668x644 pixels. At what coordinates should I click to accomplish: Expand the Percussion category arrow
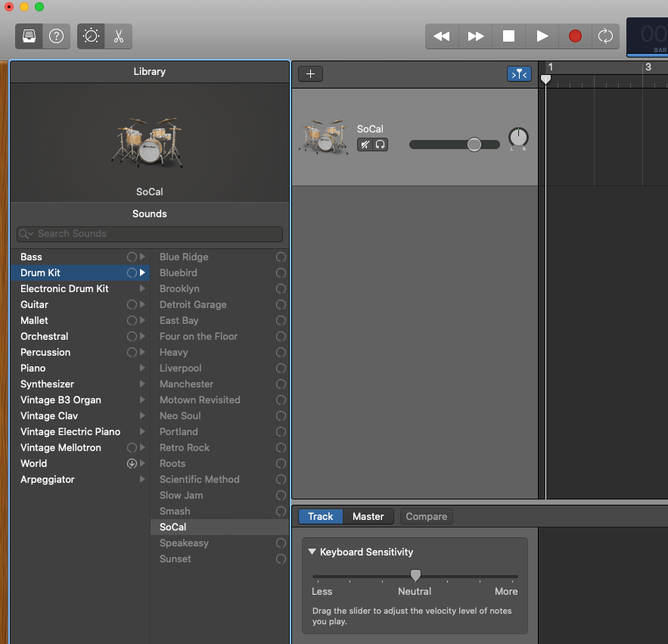coord(142,352)
